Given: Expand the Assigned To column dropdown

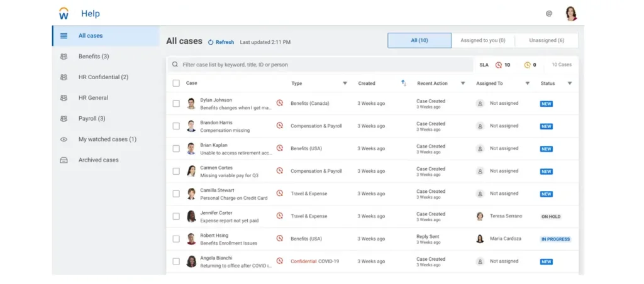Looking at the screenshot, I should pos(527,83).
